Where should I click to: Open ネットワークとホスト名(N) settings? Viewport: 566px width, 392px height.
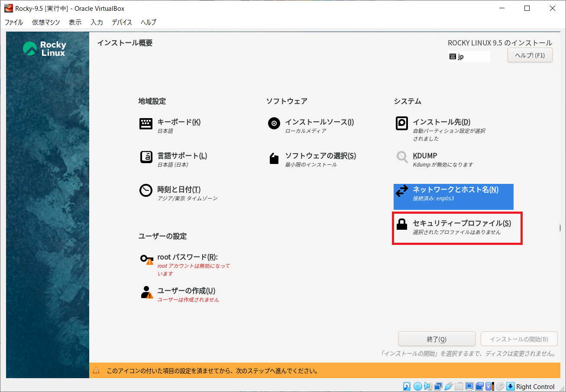click(x=453, y=197)
